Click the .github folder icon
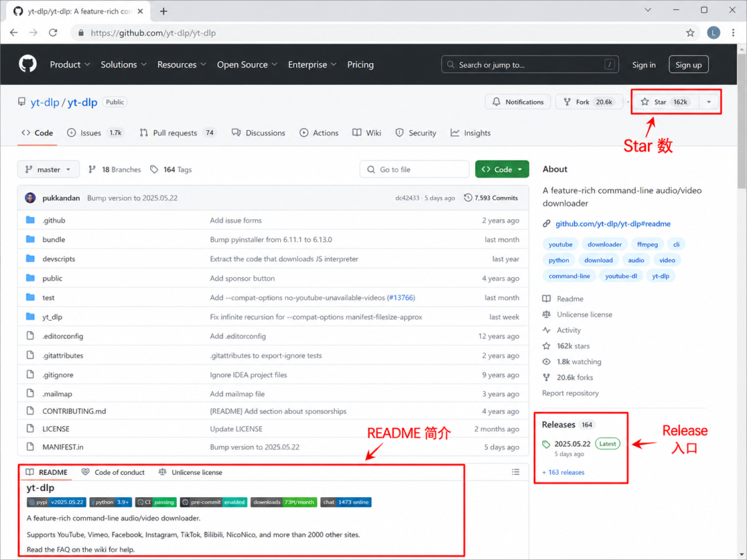The width and height of the screenshot is (747, 560). pyautogui.click(x=30, y=220)
